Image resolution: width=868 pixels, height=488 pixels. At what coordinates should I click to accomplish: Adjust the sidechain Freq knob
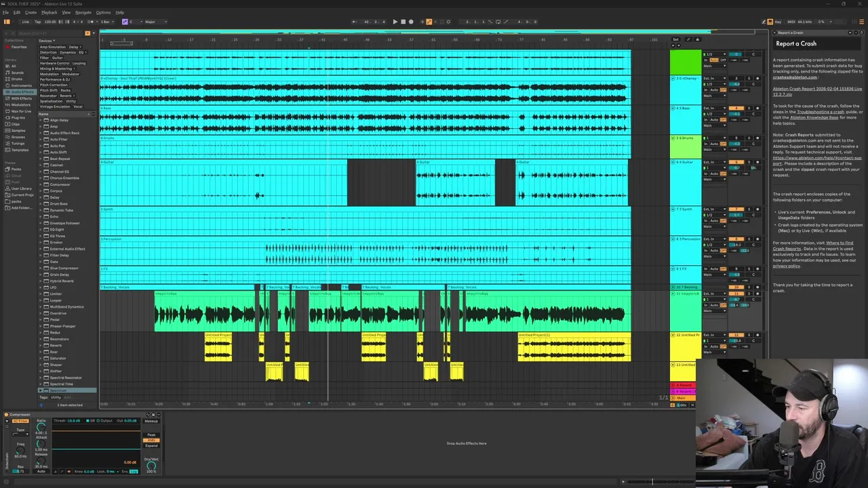tap(20, 450)
